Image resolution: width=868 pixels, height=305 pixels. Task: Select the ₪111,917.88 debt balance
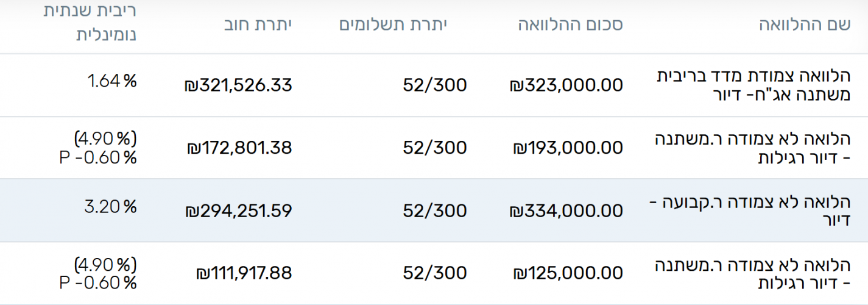click(244, 273)
